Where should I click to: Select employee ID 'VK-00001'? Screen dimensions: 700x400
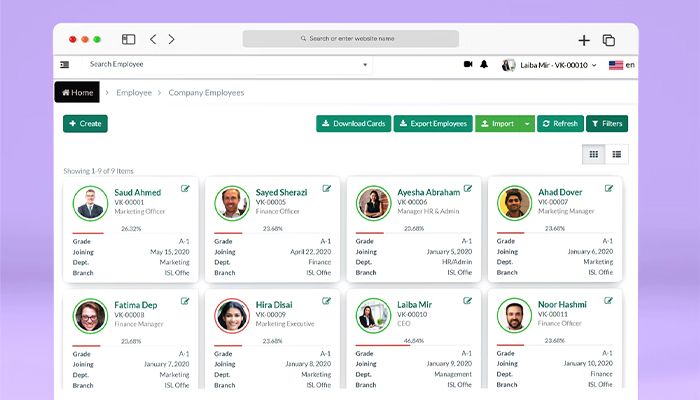(x=129, y=202)
